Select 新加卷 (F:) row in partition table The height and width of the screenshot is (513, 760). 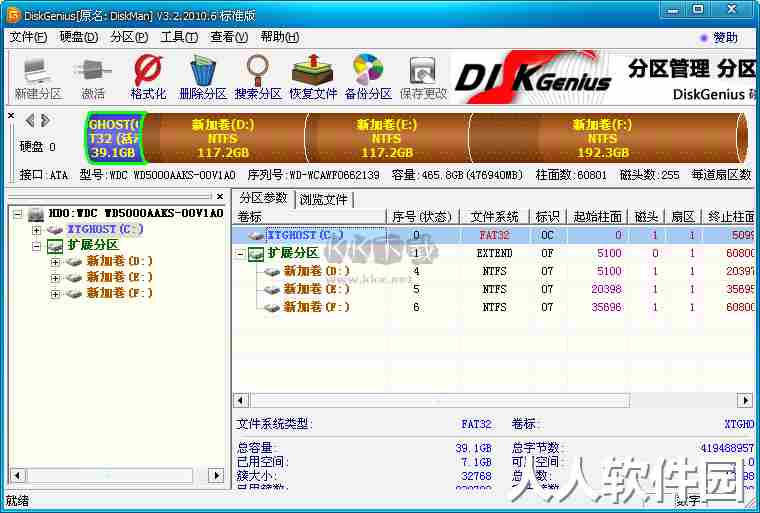coord(494,307)
